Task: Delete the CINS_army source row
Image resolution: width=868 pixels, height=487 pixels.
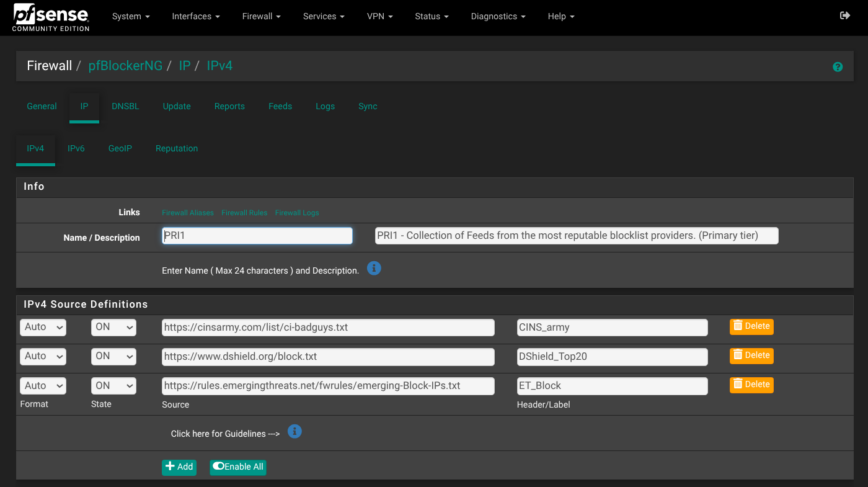Action: click(x=751, y=327)
